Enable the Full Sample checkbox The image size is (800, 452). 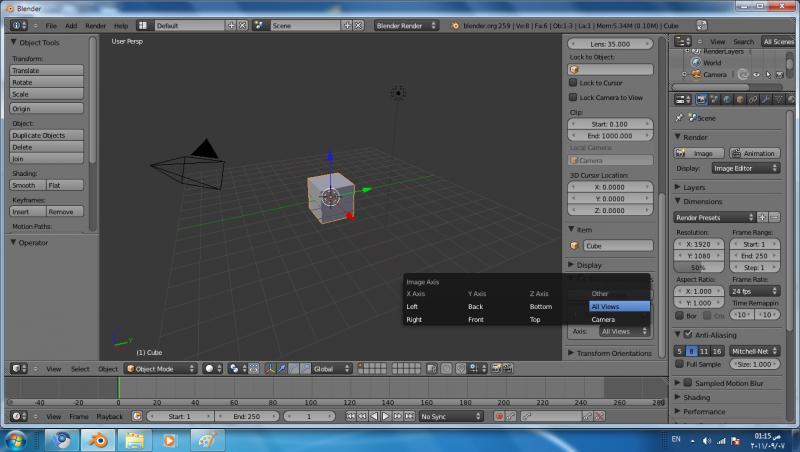679,364
